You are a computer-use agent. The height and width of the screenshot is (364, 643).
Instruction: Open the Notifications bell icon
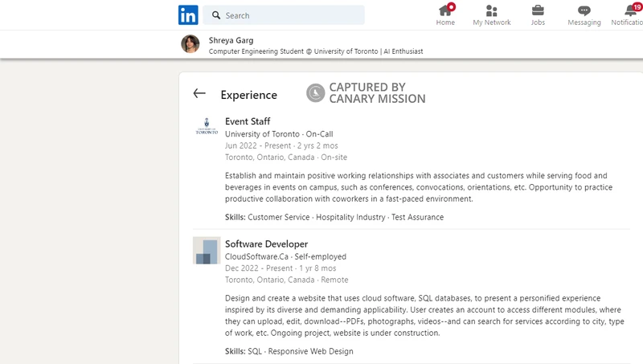coord(631,10)
